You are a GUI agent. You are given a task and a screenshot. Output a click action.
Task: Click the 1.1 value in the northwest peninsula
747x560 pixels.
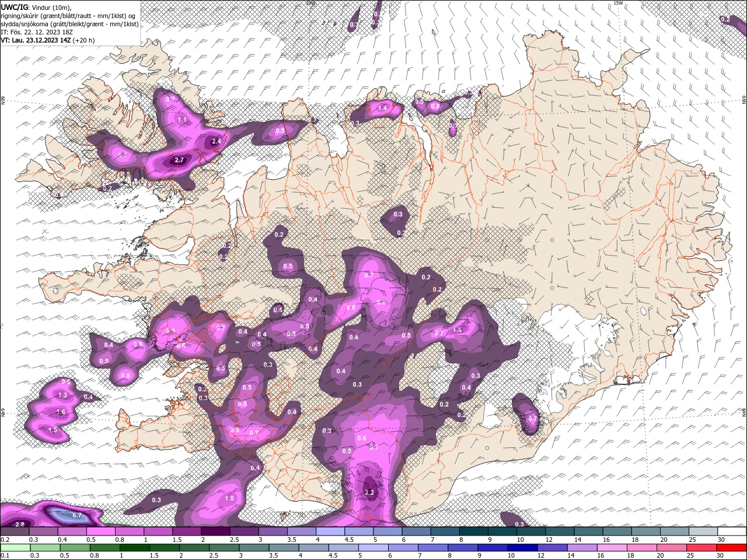pyautogui.click(x=181, y=120)
